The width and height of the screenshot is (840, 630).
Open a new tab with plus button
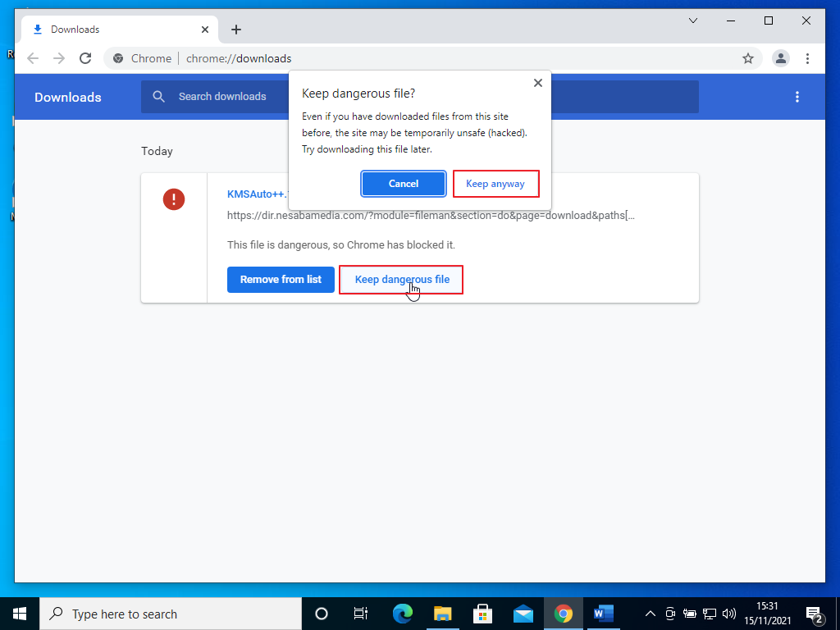point(236,30)
